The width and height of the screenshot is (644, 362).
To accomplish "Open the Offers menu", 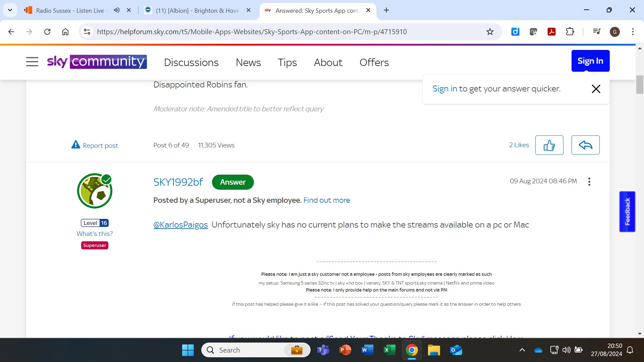I will [x=374, y=62].
